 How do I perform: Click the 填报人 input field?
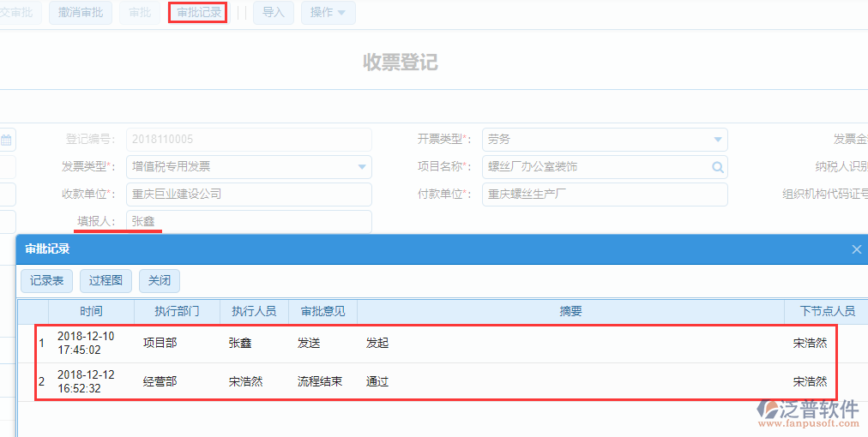tap(248, 222)
